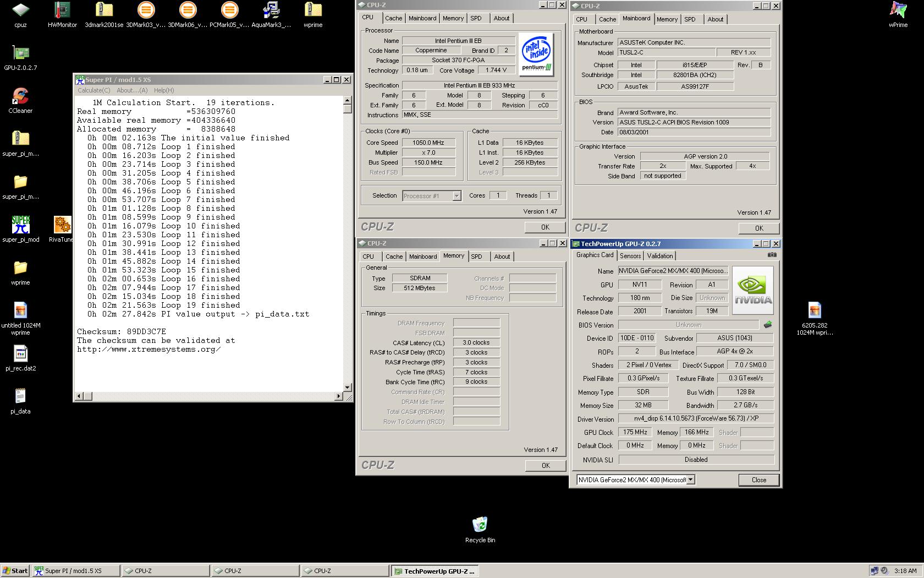Viewport: 924px width, 578px height.
Task: Click the checksum line 89DD3C7E
Action: coord(122,332)
